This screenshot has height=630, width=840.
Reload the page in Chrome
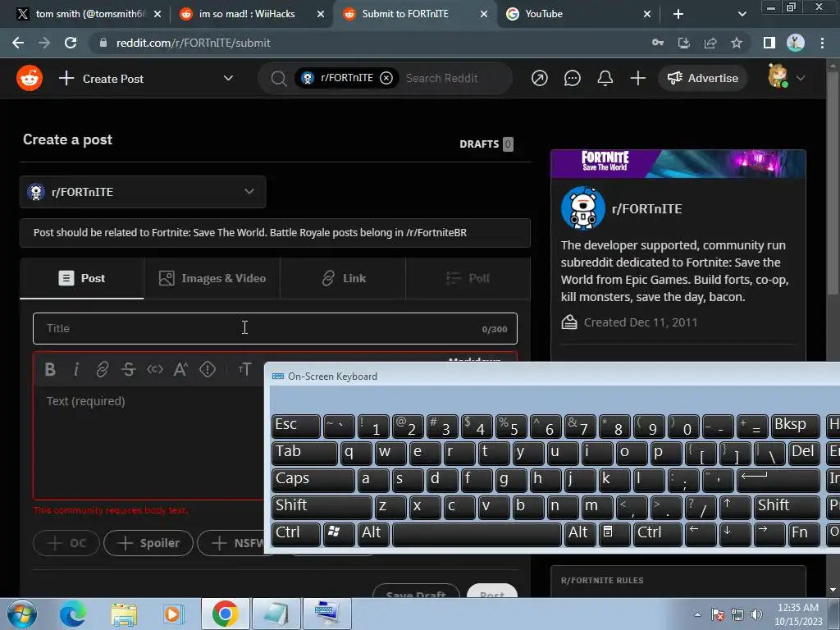(x=71, y=43)
